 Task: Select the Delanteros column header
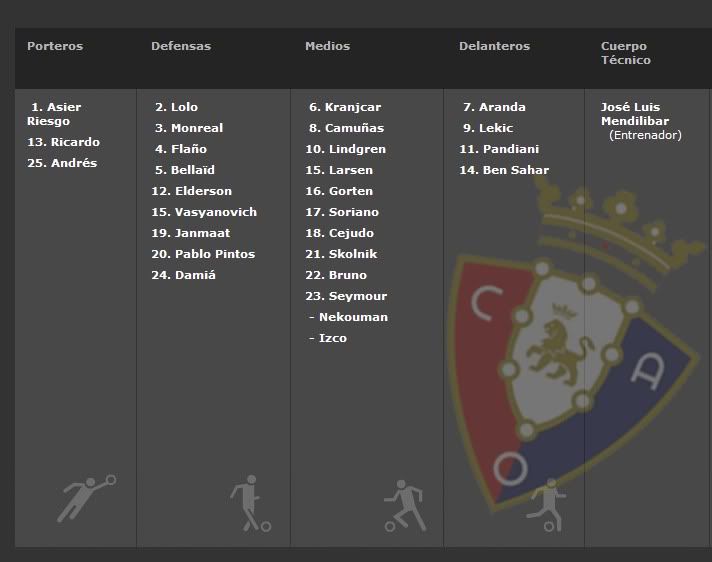pyautogui.click(x=494, y=46)
